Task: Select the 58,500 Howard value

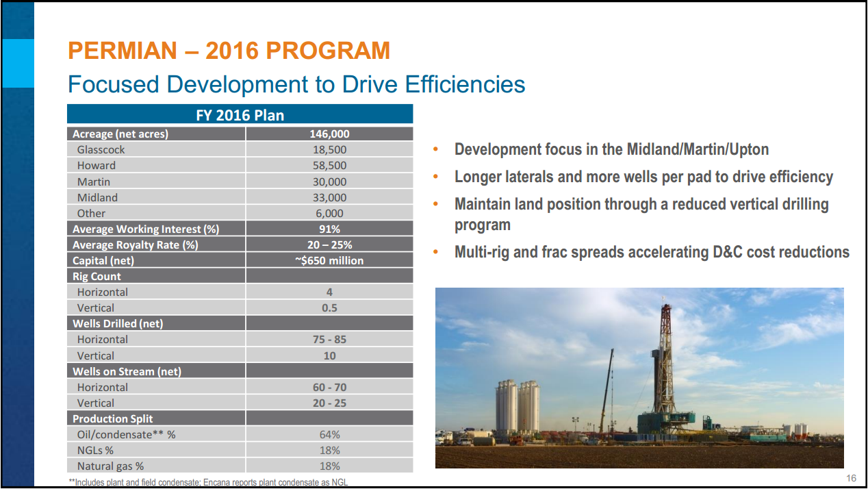Action: (329, 165)
